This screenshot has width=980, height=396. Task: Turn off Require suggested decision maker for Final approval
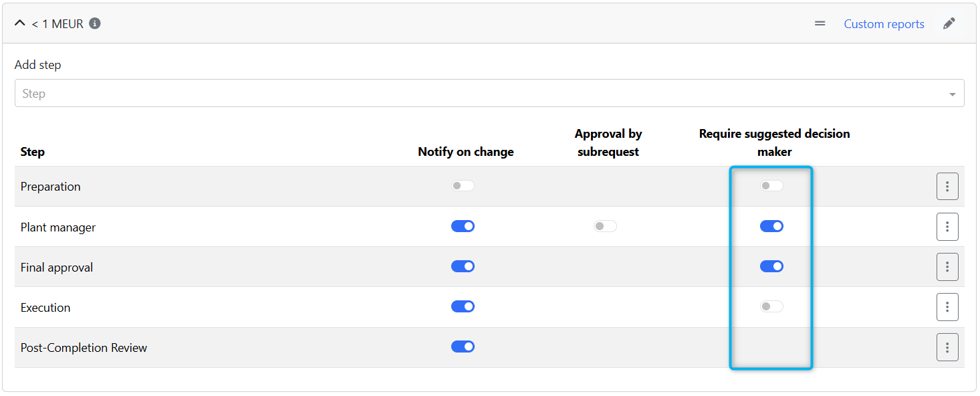[x=771, y=266]
